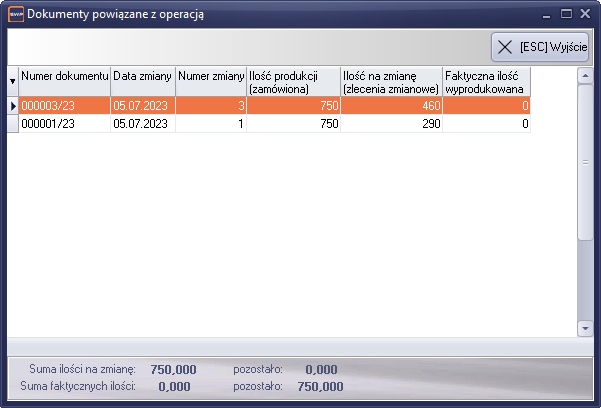Click Faktyczna ilość wyprodukowana column header
The image size is (601, 408).
click(x=485, y=81)
